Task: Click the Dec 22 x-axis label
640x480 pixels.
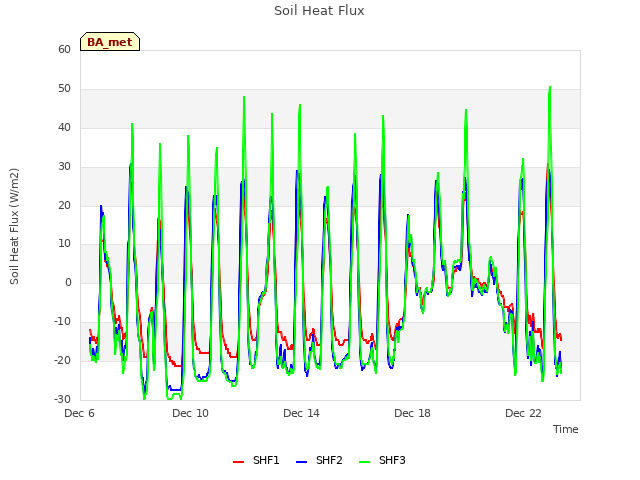Action: pos(524,413)
